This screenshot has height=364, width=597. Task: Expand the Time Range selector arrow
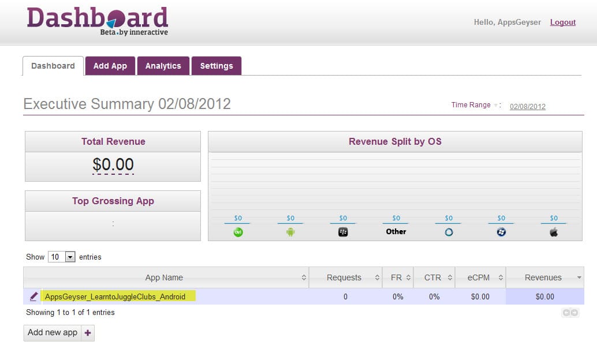point(495,106)
